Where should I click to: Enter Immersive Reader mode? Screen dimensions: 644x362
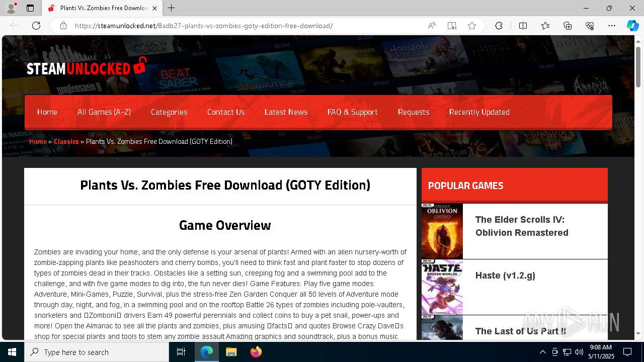(x=452, y=26)
